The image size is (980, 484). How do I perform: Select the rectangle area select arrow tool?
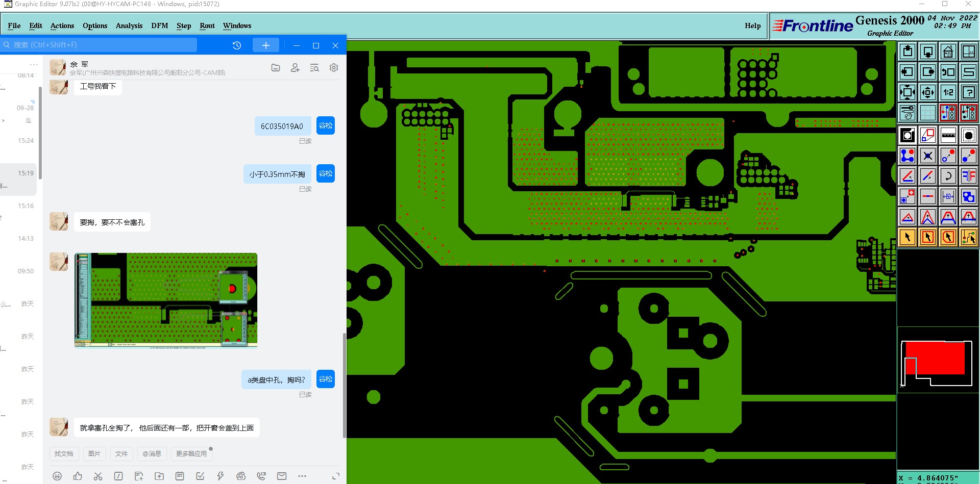tap(928, 237)
